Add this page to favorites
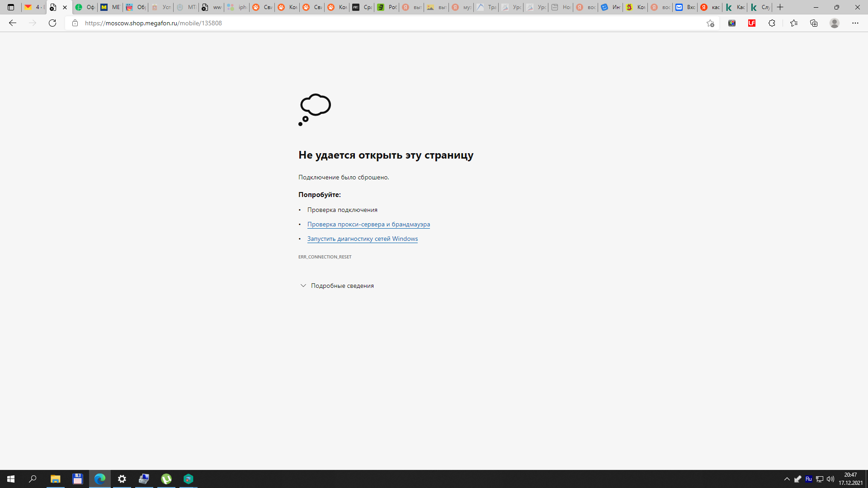This screenshot has height=488, width=868. (x=710, y=23)
